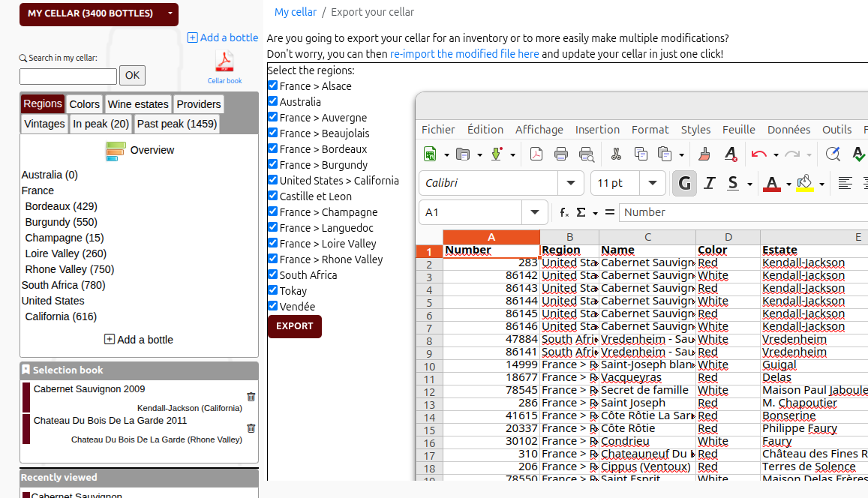This screenshot has height=498, width=868.
Task: Open the Cellar book PDF icon
Action: point(224,61)
